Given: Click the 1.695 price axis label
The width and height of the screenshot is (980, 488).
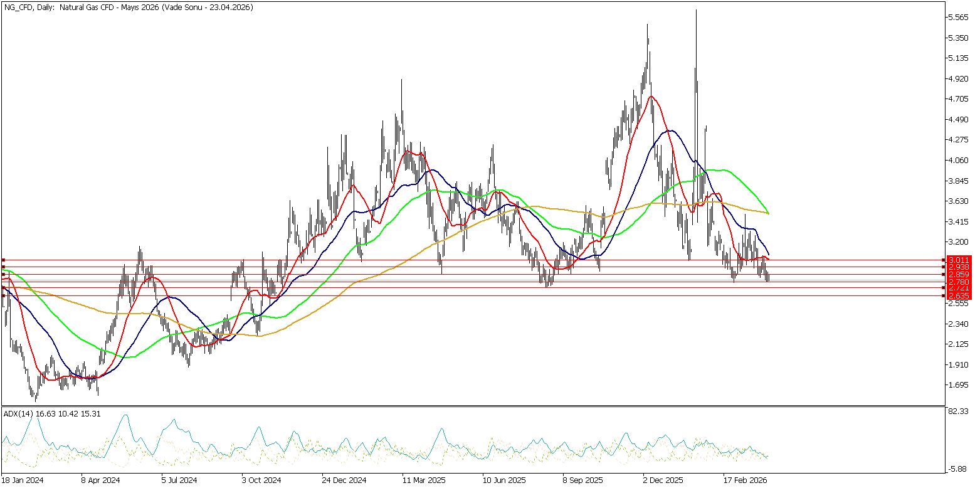Looking at the screenshot, I should pyautogui.click(x=959, y=385).
